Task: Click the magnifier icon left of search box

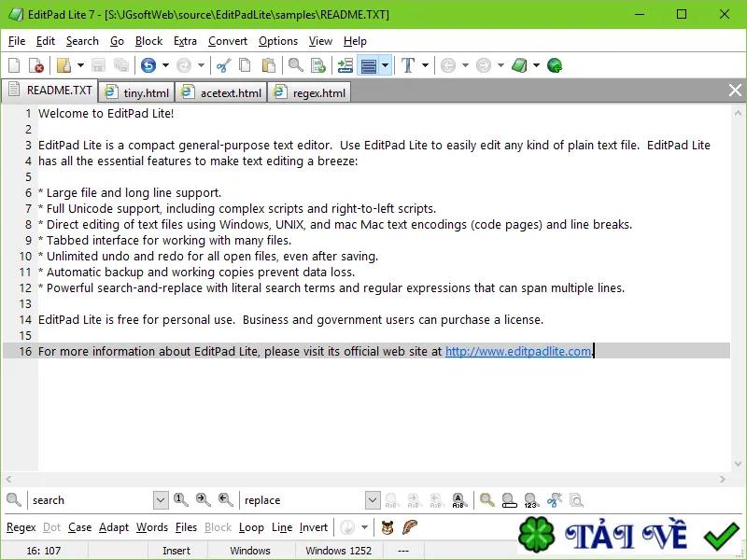Action: [14, 499]
